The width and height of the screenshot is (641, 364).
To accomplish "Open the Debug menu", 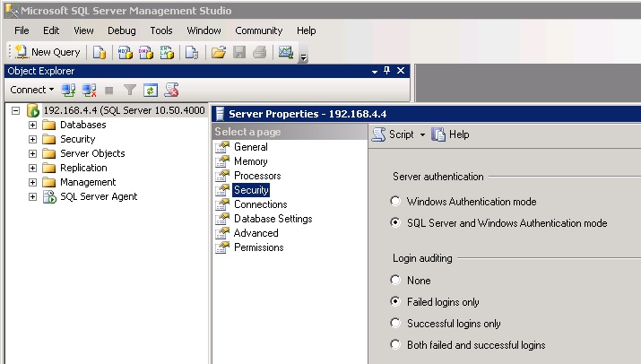I will click(x=121, y=30).
